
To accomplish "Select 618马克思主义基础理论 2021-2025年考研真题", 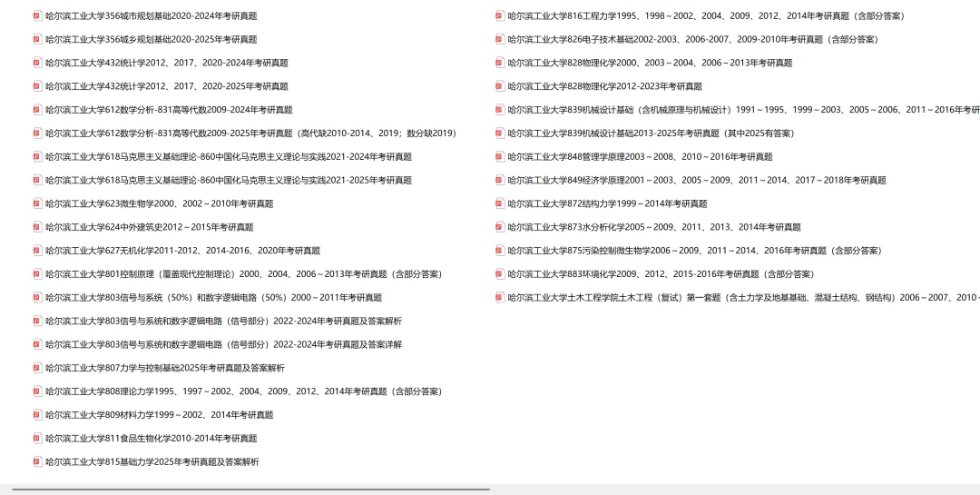I will [x=229, y=180].
